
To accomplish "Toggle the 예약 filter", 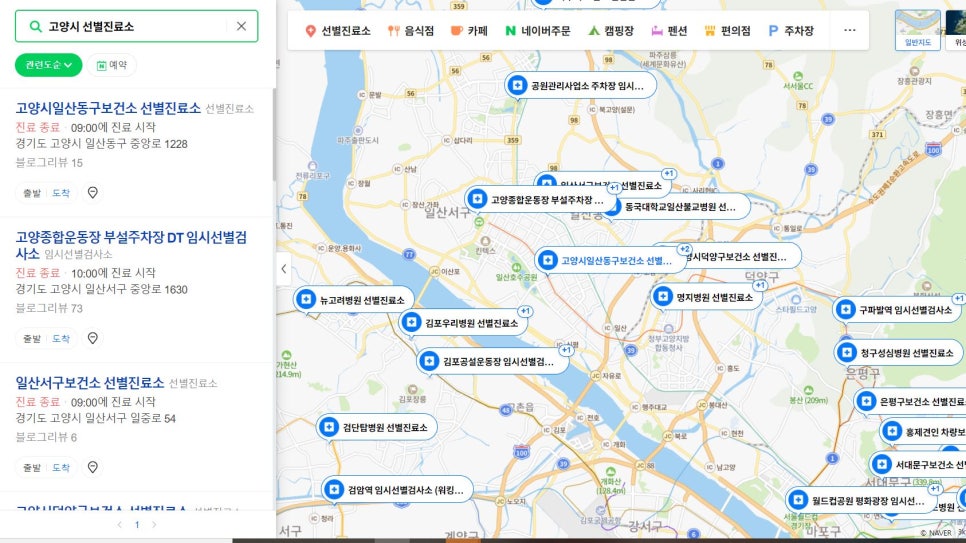I will pyautogui.click(x=112, y=65).
